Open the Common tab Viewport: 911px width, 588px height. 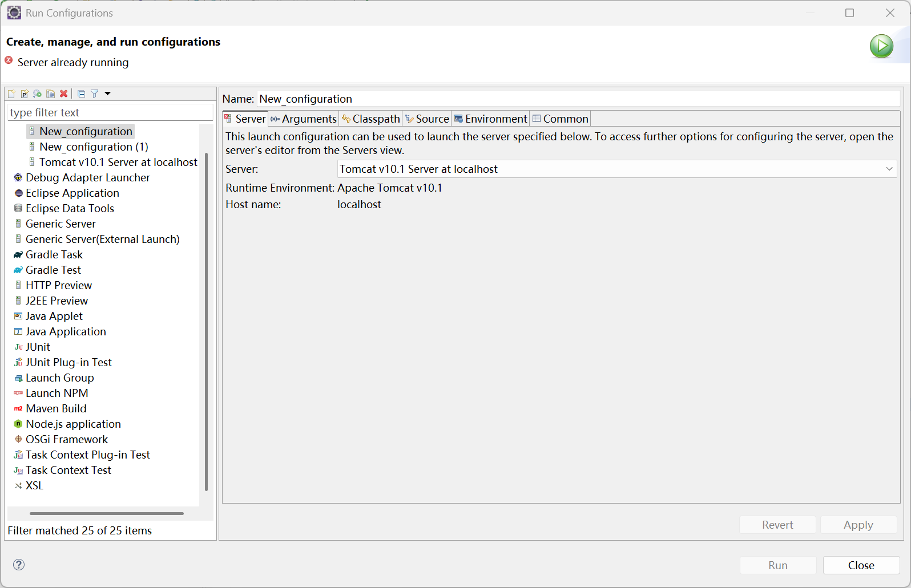coord(561,119)
